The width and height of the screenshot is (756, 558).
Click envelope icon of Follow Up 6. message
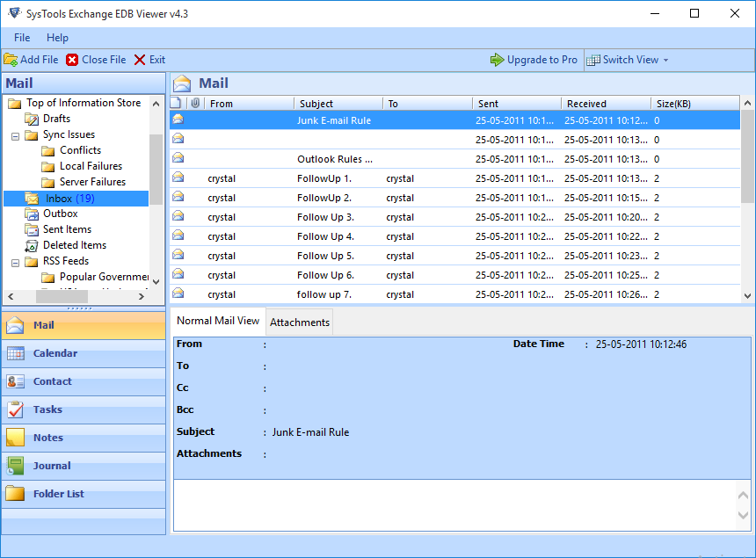(x=178, y=273)
